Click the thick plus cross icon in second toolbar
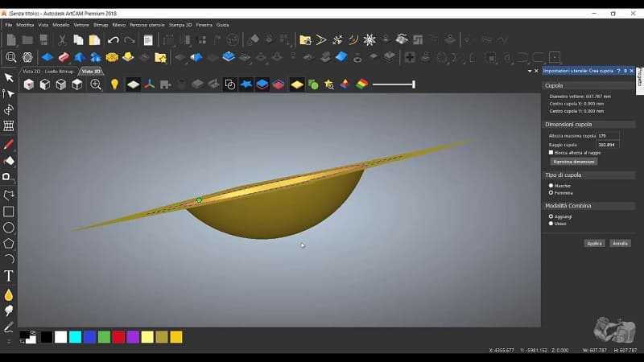Viewport: 644px width, 362px height. [410, 57]
